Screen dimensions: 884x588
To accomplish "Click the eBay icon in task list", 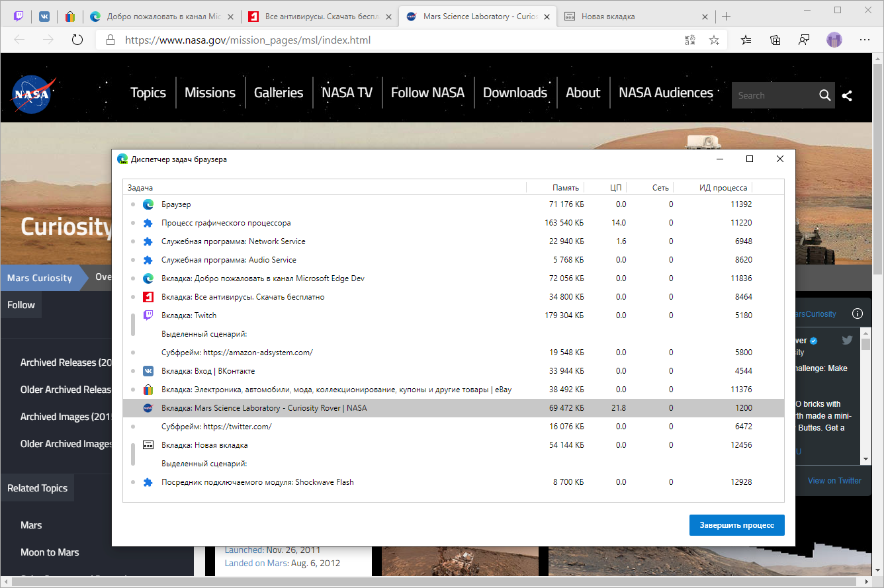I will [148, 390].
